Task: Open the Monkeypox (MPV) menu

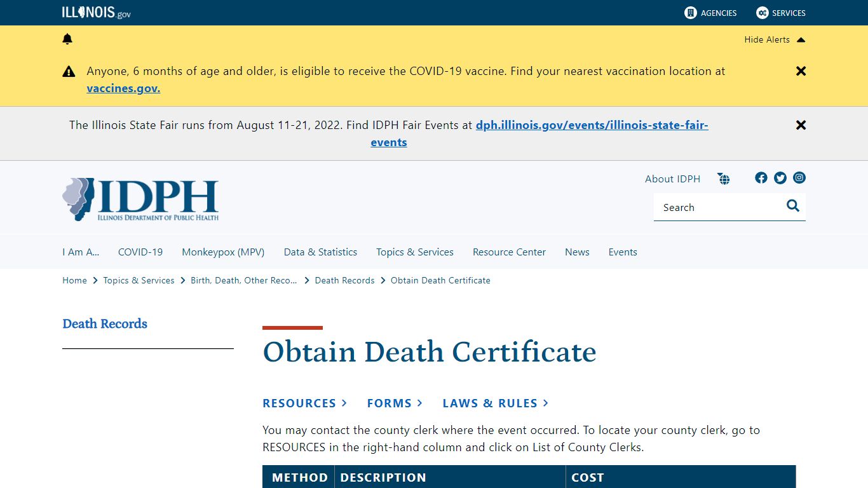Action: tap(223, 252)
